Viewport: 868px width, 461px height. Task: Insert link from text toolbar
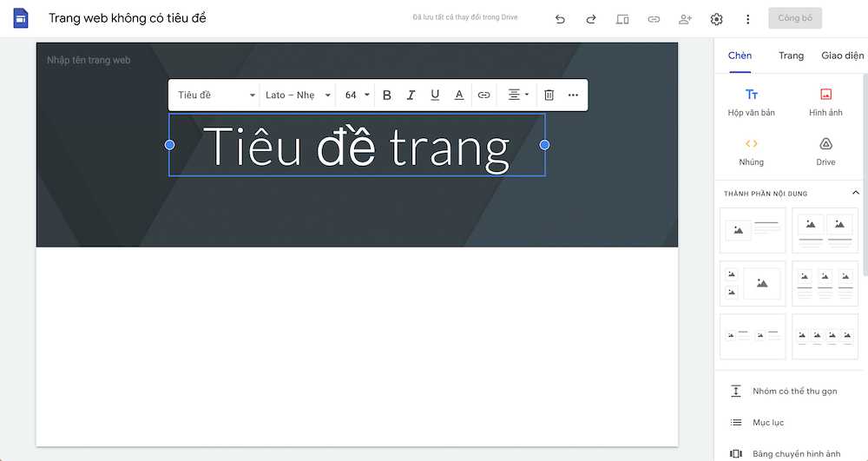pos(483,95)
